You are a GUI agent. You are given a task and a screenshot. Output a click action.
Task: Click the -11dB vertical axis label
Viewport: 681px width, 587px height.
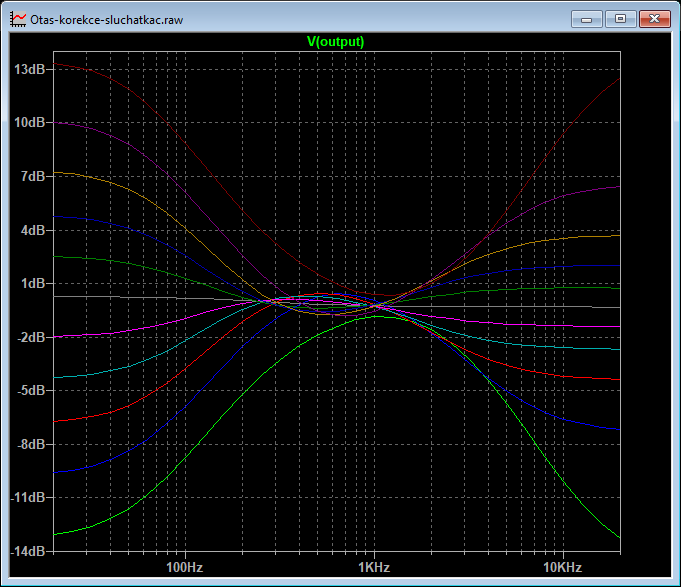pos(28,498)
